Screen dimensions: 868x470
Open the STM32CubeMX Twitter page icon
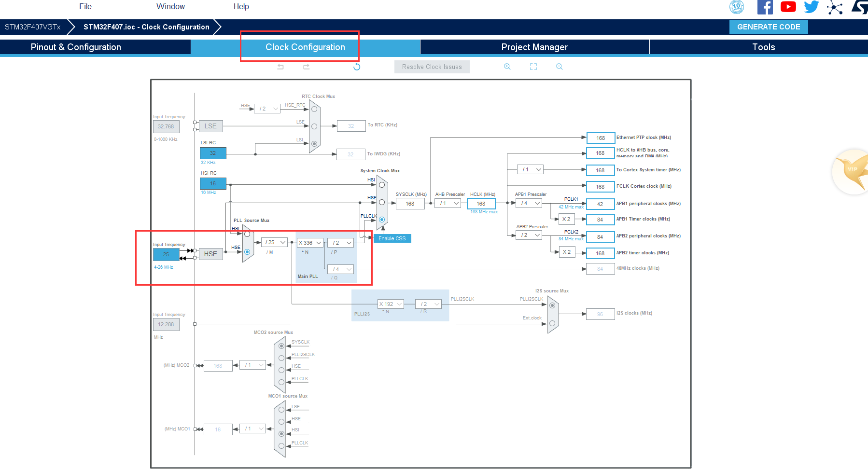tap(812, 7)
